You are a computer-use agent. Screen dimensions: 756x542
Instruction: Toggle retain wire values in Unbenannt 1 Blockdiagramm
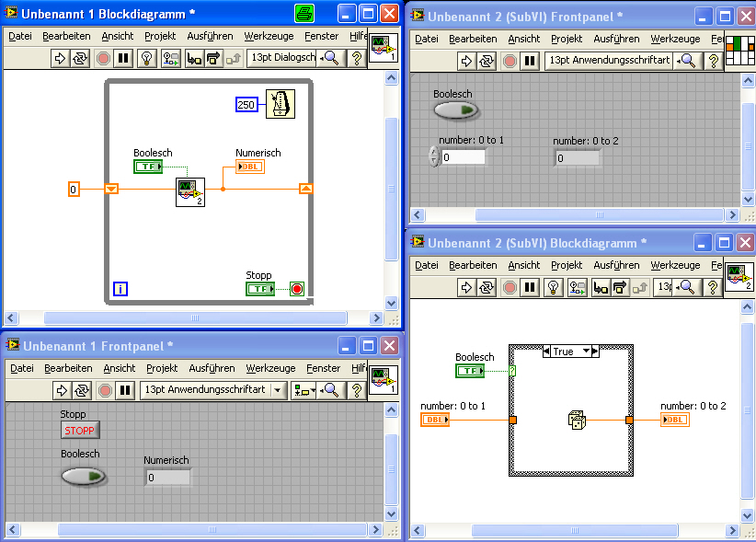tap(170, 58)
